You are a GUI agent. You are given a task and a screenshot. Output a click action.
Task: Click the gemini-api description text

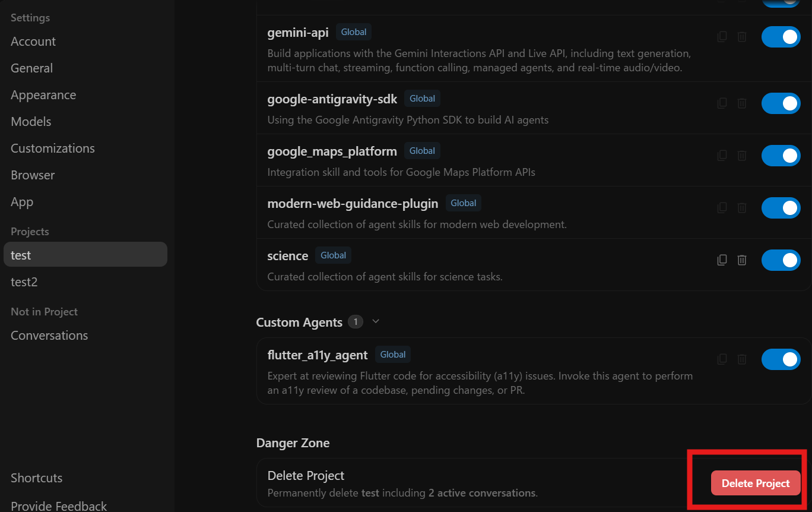coord(479,61)
